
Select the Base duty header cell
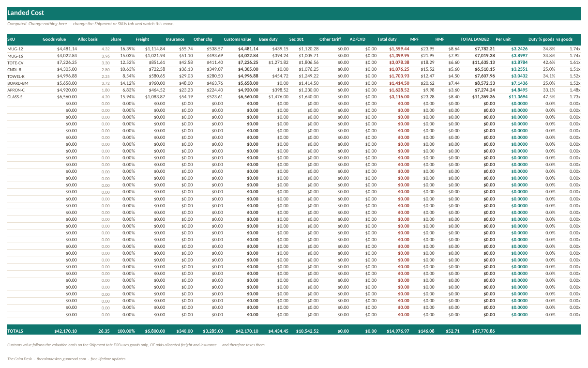pos(268,39)
